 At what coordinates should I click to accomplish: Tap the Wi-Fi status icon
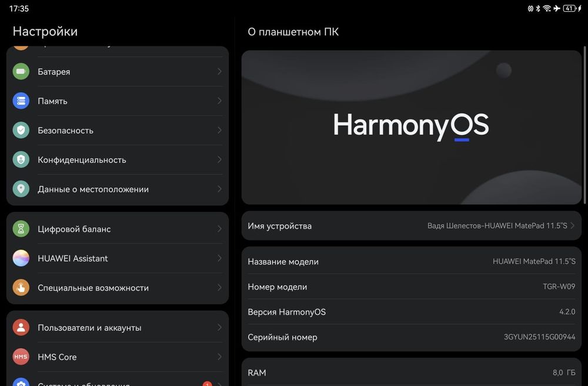click(547, 8)
